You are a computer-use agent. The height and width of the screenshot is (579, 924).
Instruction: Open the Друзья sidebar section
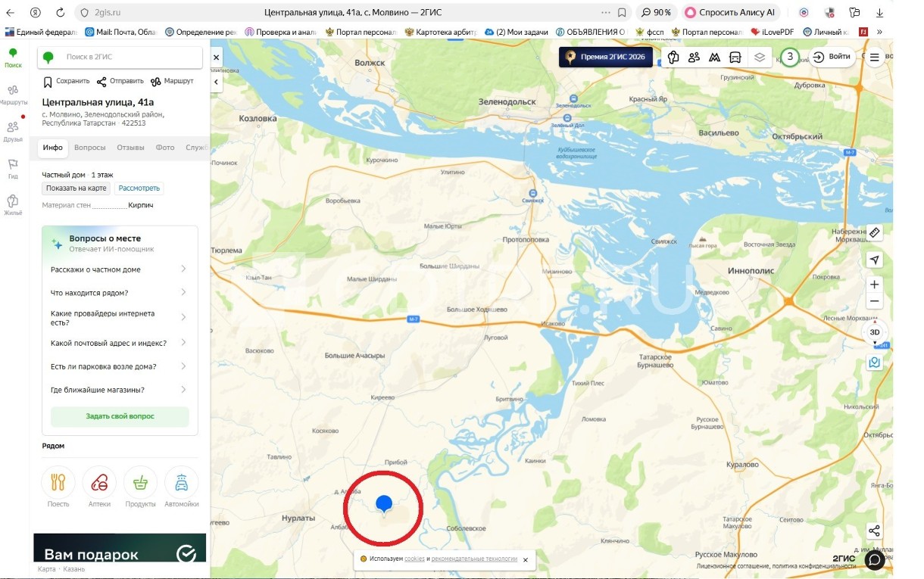(x=13, y=132)
